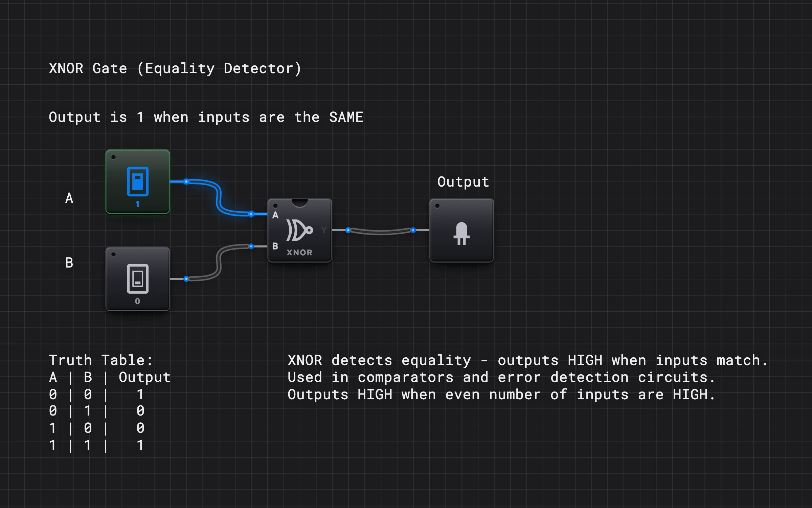This screenshot has width=812, height=508.
Task: Select the XNOR gate symbol
Action: tap(299, 230)
